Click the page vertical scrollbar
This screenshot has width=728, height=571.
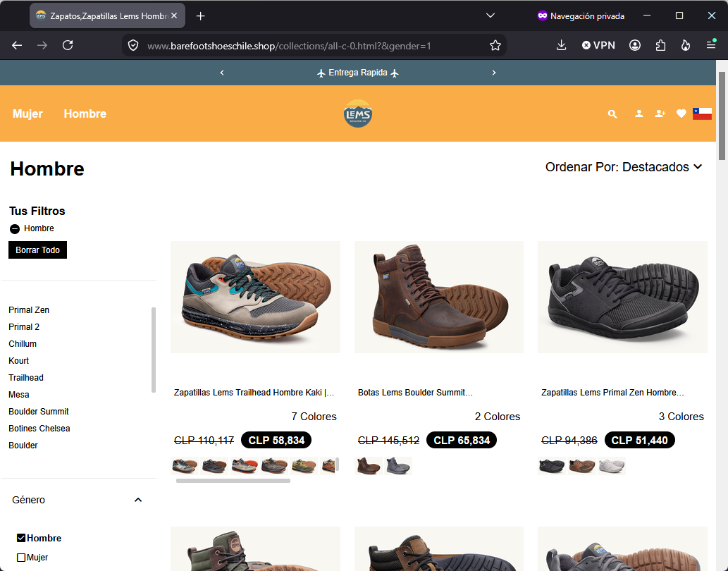(x=722, y=116)
